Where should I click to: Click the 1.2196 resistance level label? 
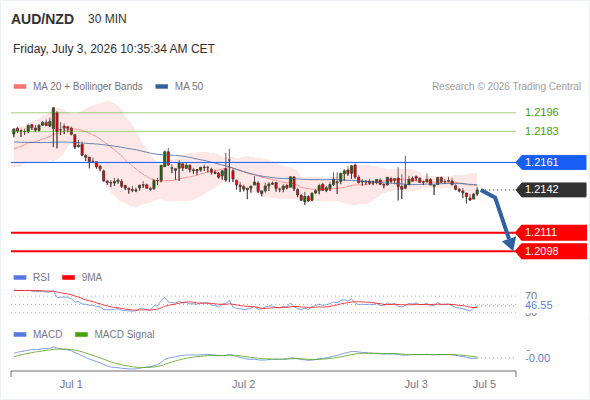(x=541, y=112)
